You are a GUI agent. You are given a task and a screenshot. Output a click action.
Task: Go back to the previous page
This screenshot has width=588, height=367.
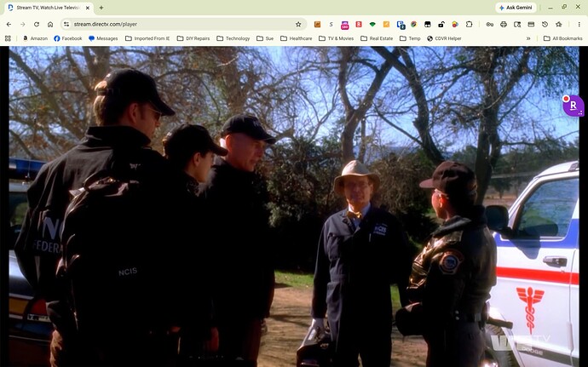pos(9,25)
